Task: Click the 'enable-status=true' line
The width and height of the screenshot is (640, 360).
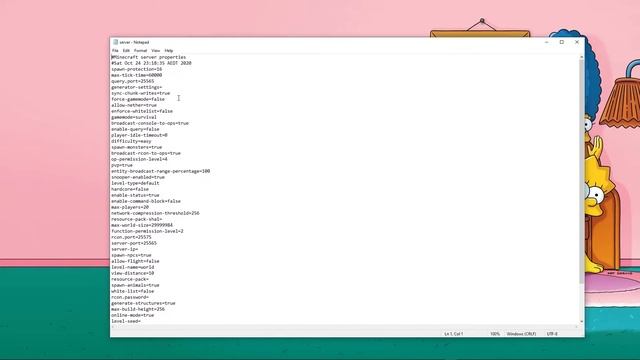Action: point(135,195)
